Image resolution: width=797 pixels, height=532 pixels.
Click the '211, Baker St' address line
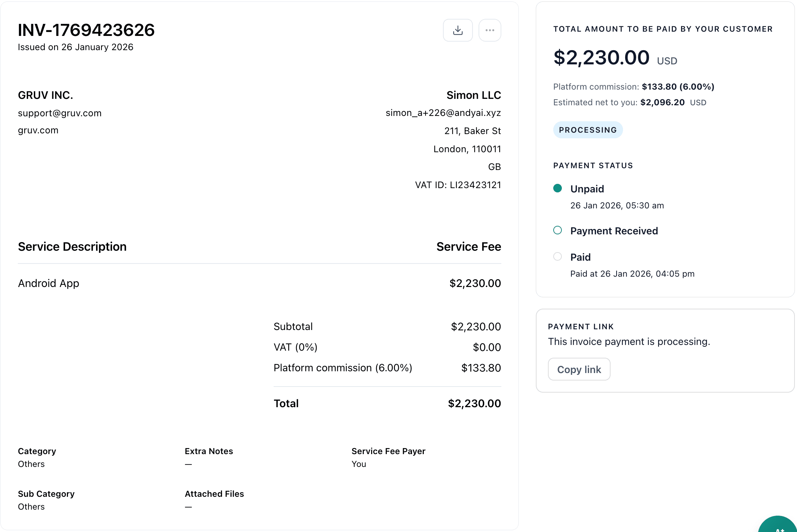click(x=473, y=131)
